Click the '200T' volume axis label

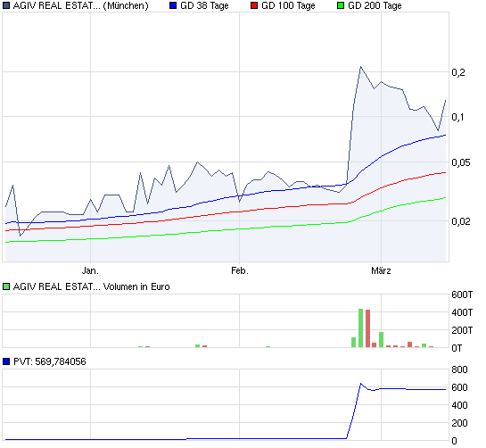pos(462,330)
